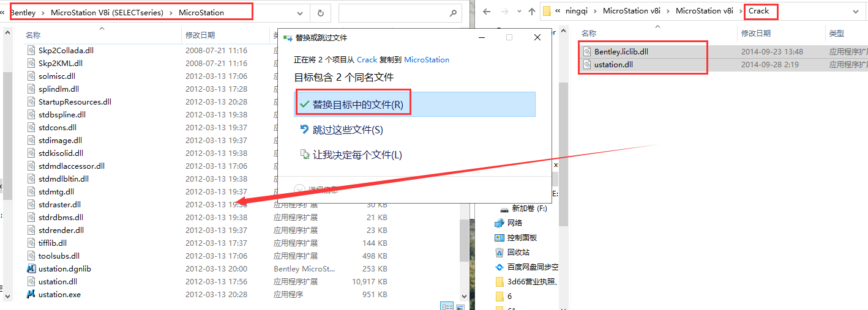The height and width of the screenshot is (310, 868).
Task: Open the left window address bar history dropdown
Action: tap(299, 12)
